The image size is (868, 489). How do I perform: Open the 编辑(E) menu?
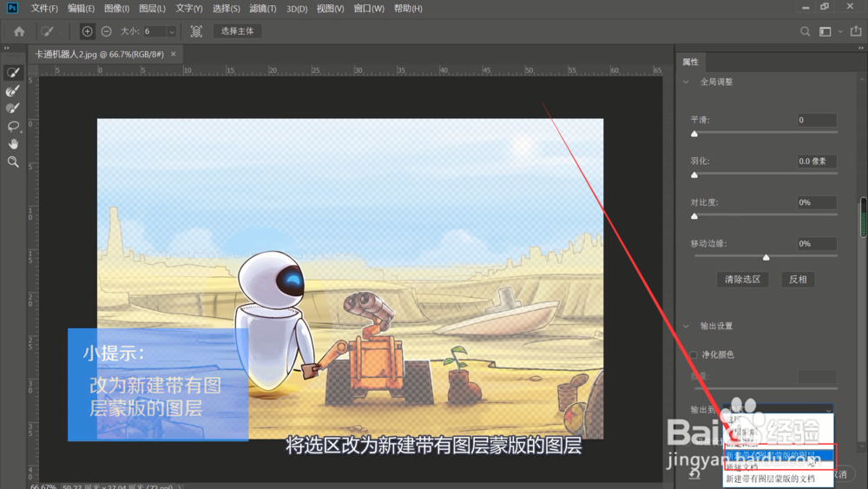click(x=81, y=9)
